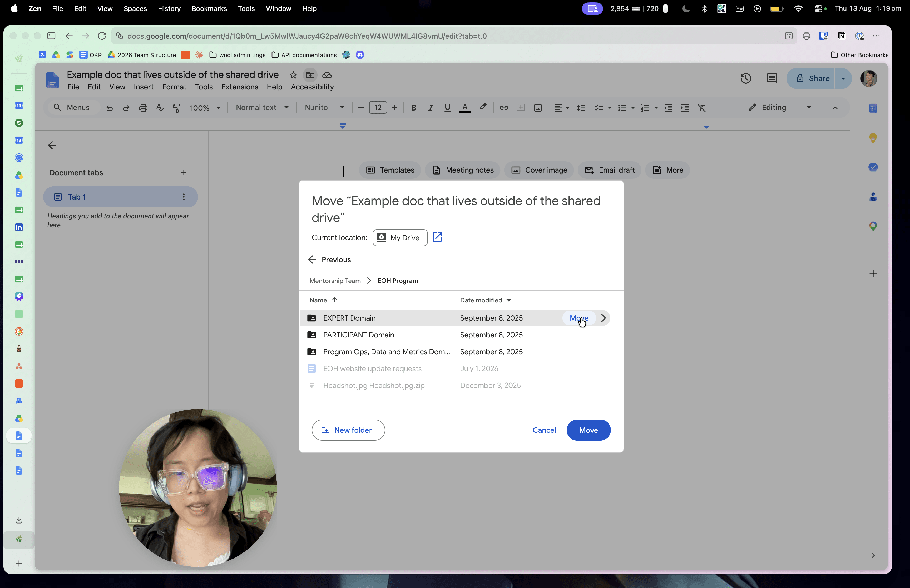Expand EXPERT Domain folder chevron
The image size is (910, 588).
coord(603,318)
